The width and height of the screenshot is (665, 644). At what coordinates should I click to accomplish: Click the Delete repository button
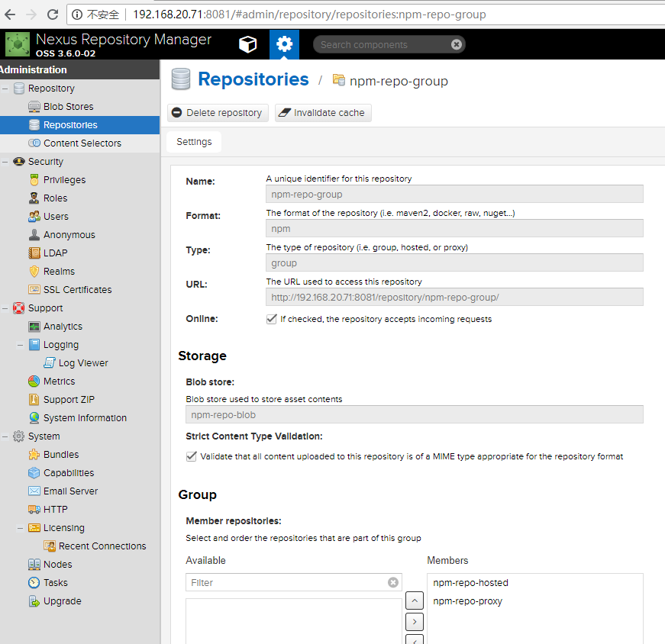[x=218, y=113]
